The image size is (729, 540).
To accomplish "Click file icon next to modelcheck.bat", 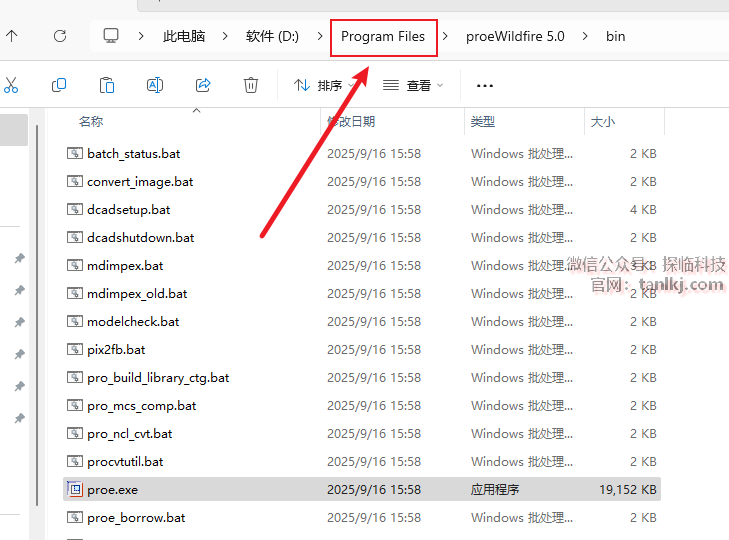I will coord(75,321).
